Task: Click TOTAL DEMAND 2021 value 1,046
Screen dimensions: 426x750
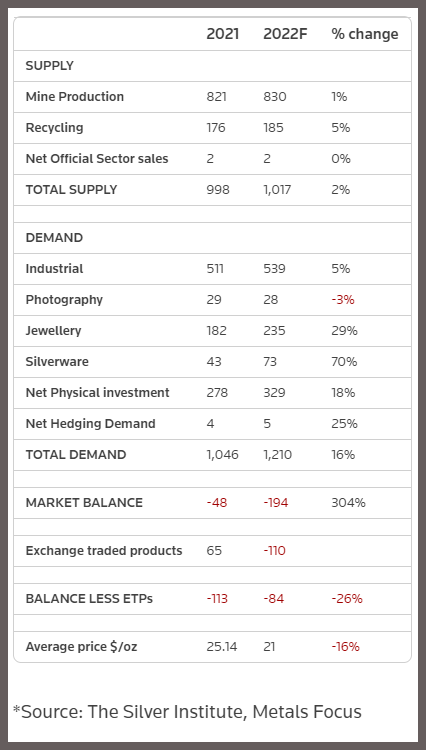Action: pyautogui.click(x=222, y=455)
